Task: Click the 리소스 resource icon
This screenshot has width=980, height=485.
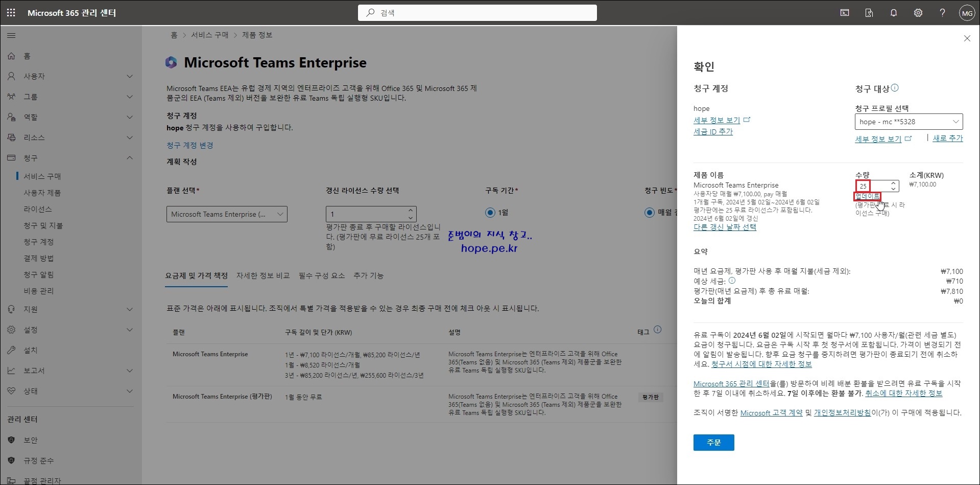Action: pos(11,137)
